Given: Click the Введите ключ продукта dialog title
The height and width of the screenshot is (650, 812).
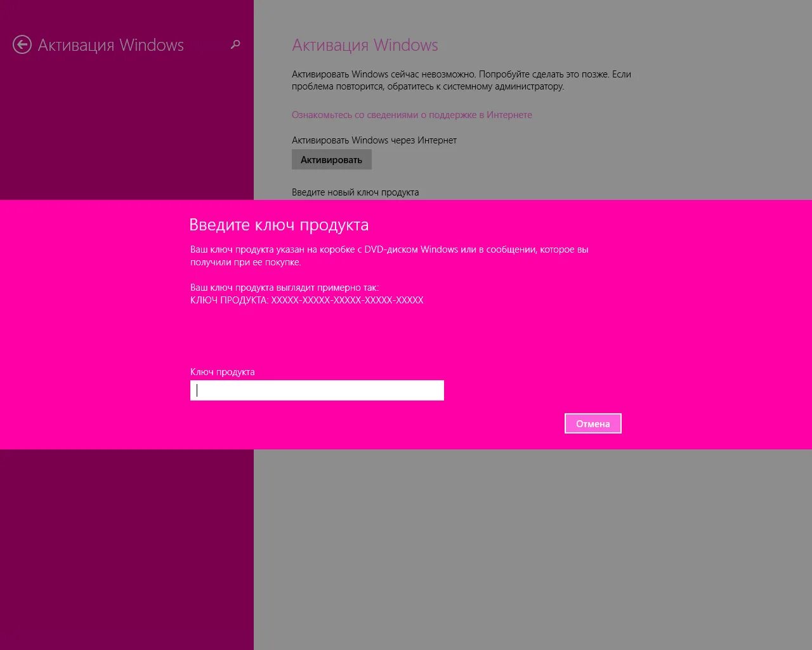Looking at the screenshot, I should [278, 225].
